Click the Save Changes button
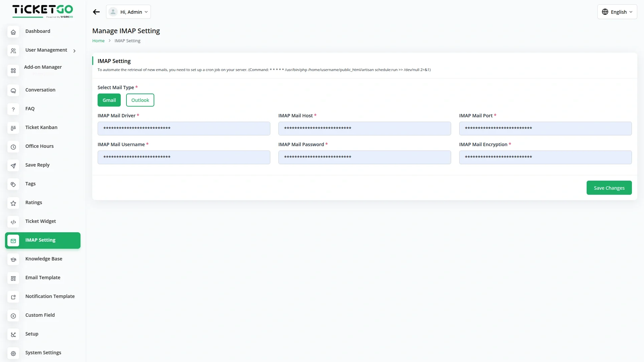 tap(609, 188)
